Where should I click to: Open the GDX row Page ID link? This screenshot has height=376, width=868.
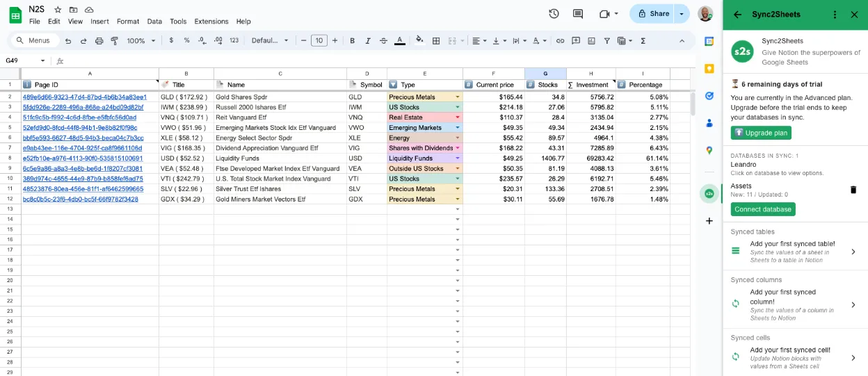point(81,199)
